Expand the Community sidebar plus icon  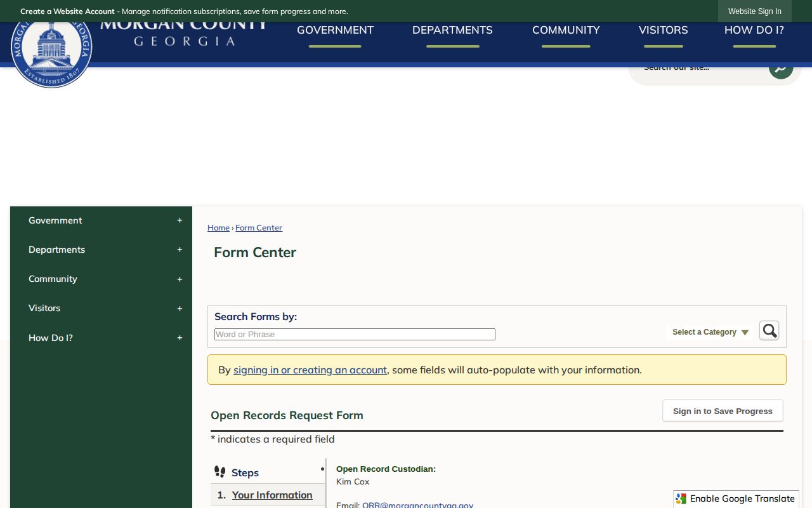180,279
